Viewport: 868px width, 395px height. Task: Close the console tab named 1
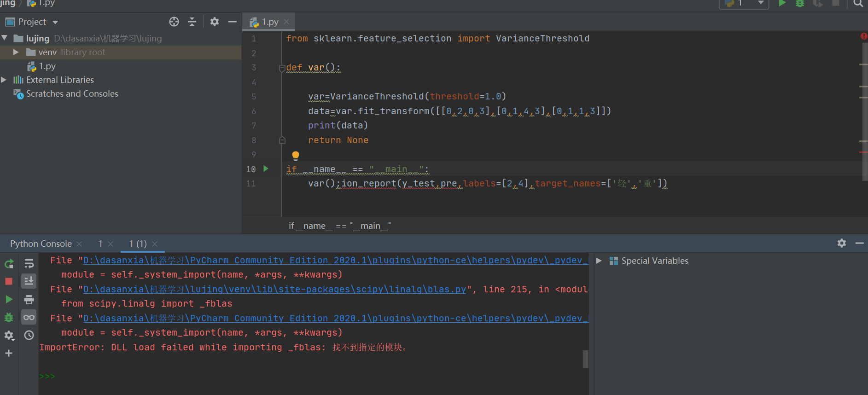tap(111, 244)
